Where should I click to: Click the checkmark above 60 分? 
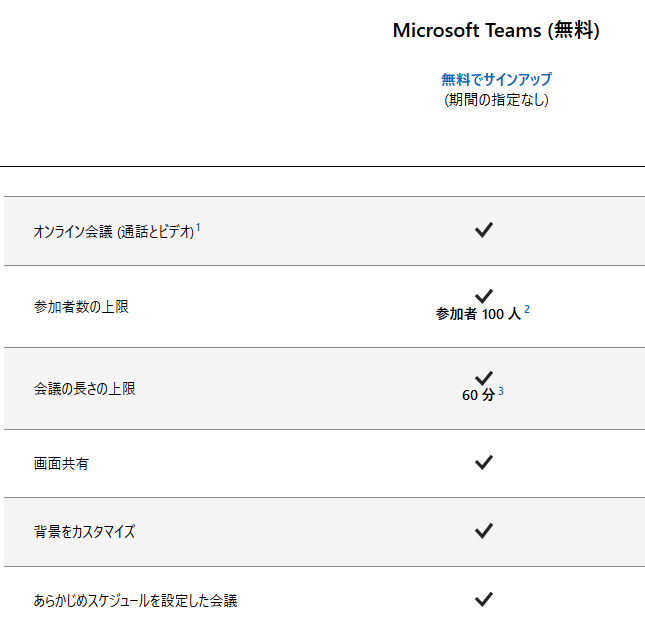pos(484,378)
